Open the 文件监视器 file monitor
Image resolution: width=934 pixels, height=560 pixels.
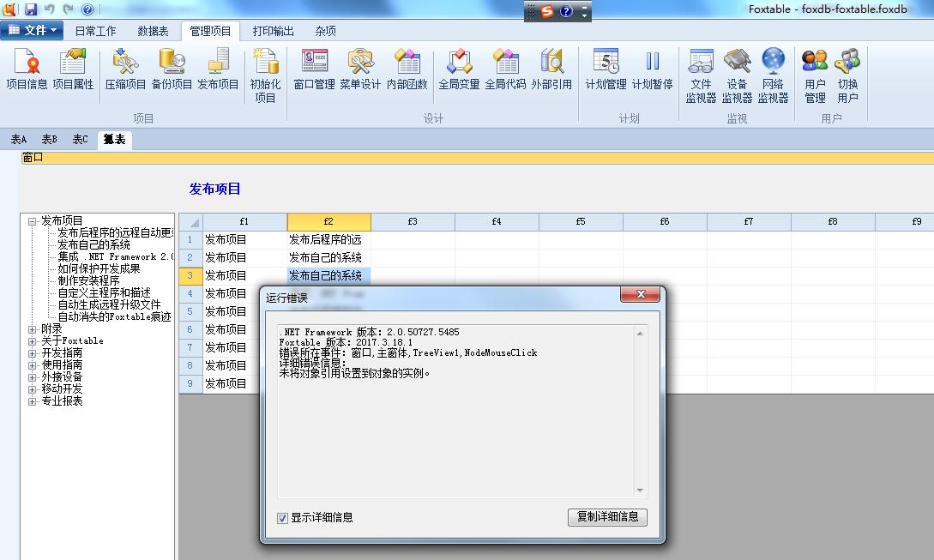[x=701, y=75]
